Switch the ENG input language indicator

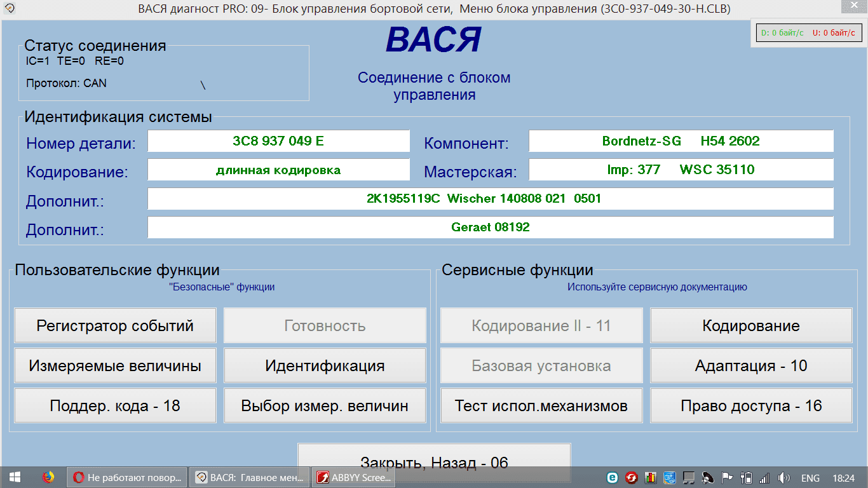[x=810, y=478]
